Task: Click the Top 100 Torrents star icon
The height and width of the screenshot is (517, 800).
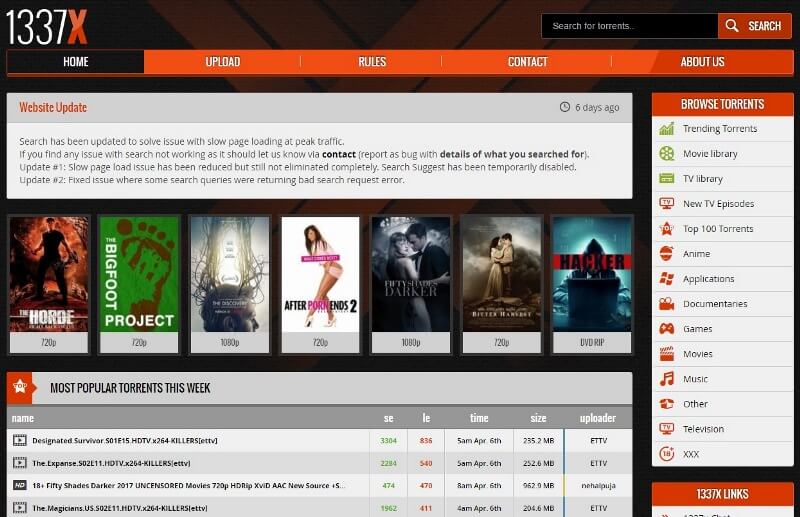Action: (x=666, y=229)
